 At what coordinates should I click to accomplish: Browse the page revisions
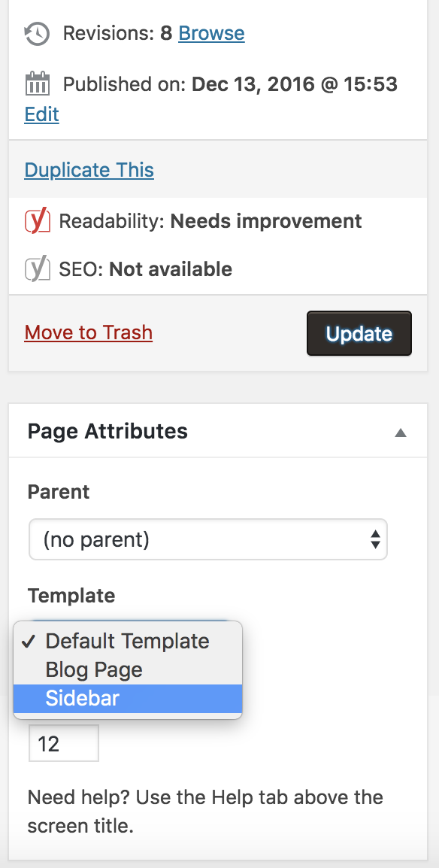pyautogui.click(x=211, y=33)
